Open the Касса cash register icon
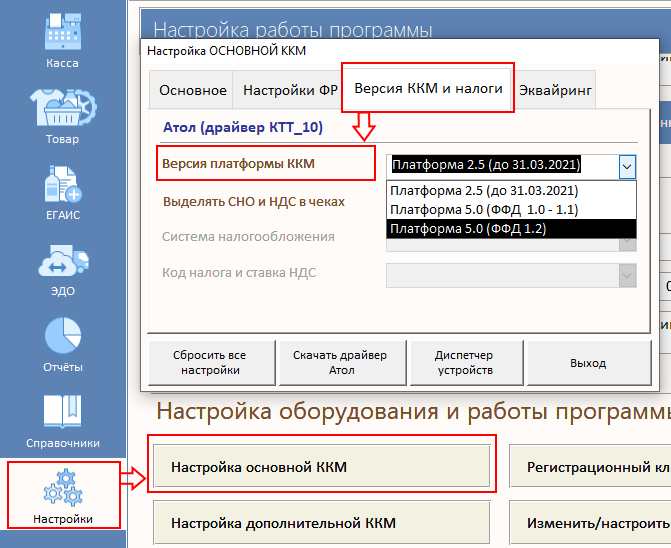 tap(62, 35)
